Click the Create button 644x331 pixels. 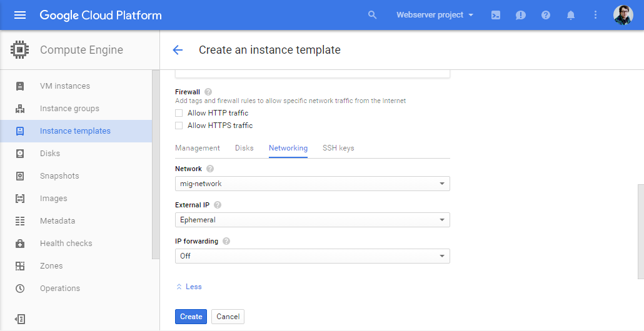tap(191, 317)
